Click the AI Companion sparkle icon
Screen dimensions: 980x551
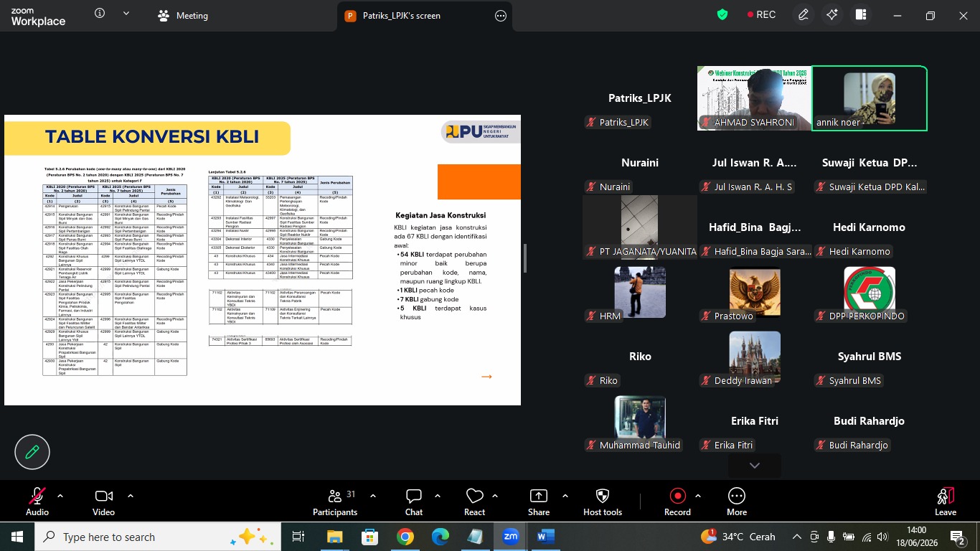point(832,15)
